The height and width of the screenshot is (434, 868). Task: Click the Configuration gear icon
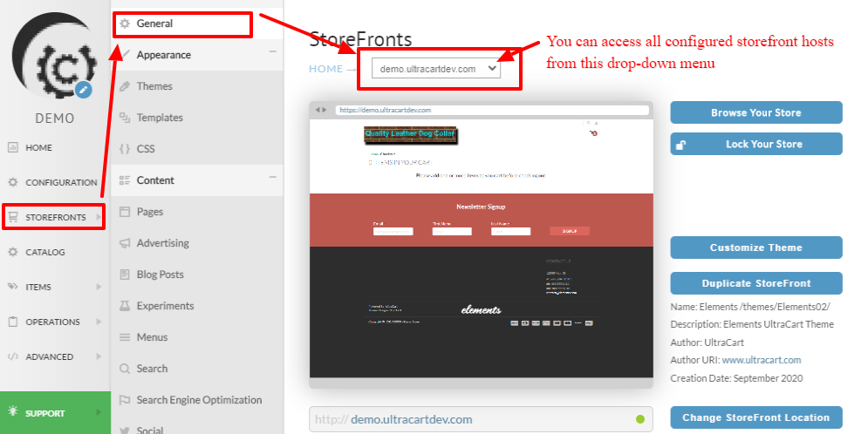point(13,182)
